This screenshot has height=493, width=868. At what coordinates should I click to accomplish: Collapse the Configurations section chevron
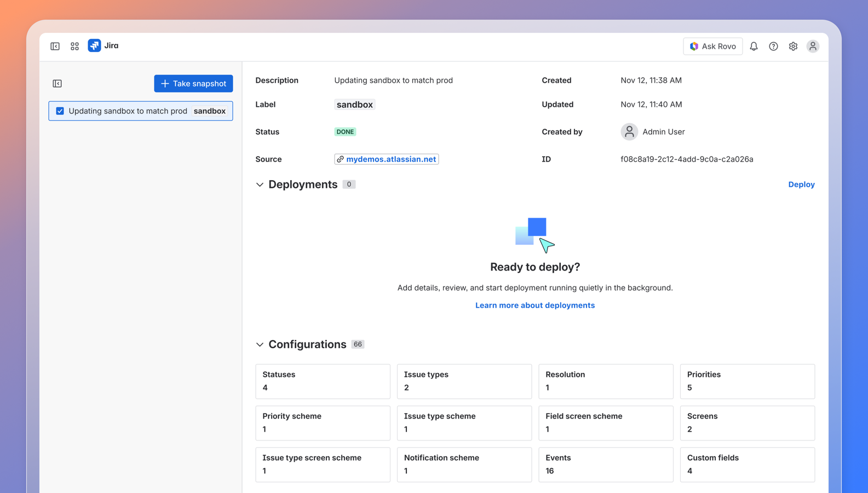pos(260,345)
